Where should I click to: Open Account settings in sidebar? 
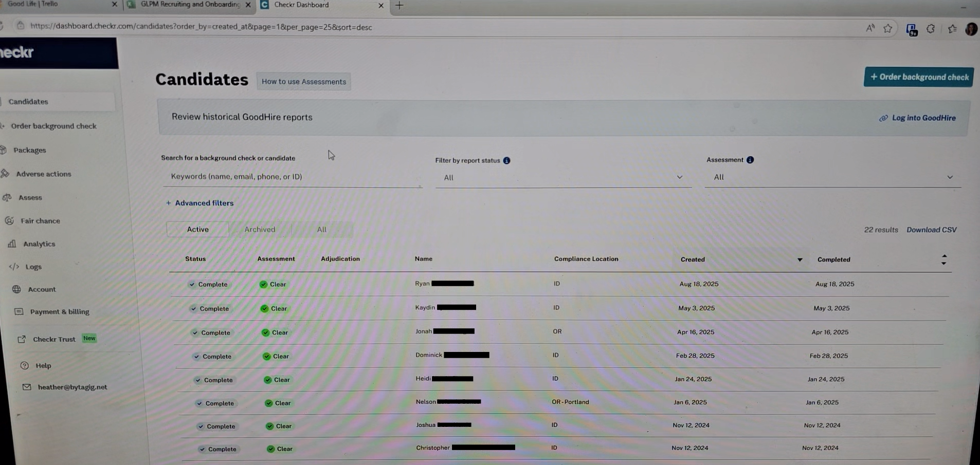[42, 289]
